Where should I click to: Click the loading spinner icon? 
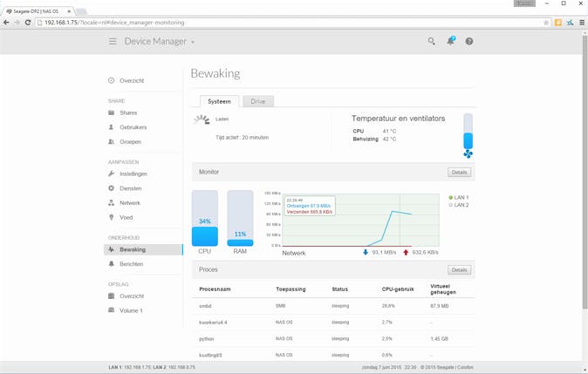pyautogui.click(x=202, y=120)
